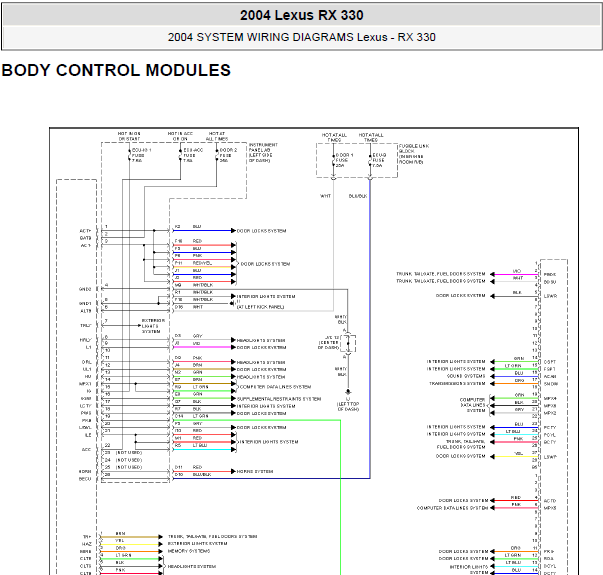The width and height of the screenshot is (603, 575).
Task: Click the 'MPX5' pin label
Action: pyautogui.click(x=550, y=508)
